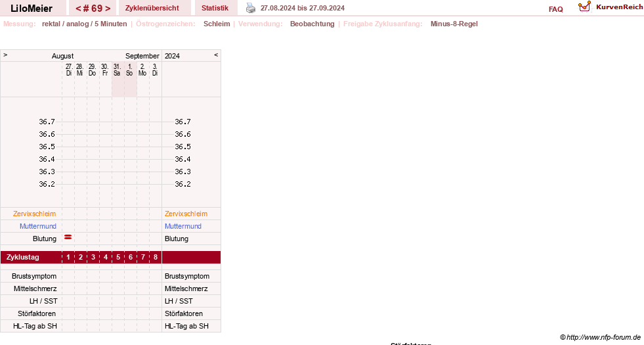Select the 28. Mi date column header
The height and width of the screenshot is (345, 644).
click(79, 70)
